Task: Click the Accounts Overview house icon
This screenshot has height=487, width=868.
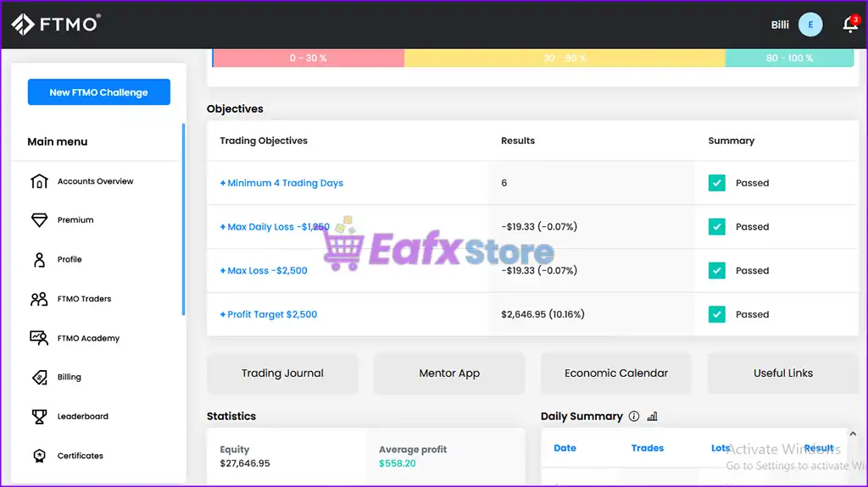Action: coord(39,181)
